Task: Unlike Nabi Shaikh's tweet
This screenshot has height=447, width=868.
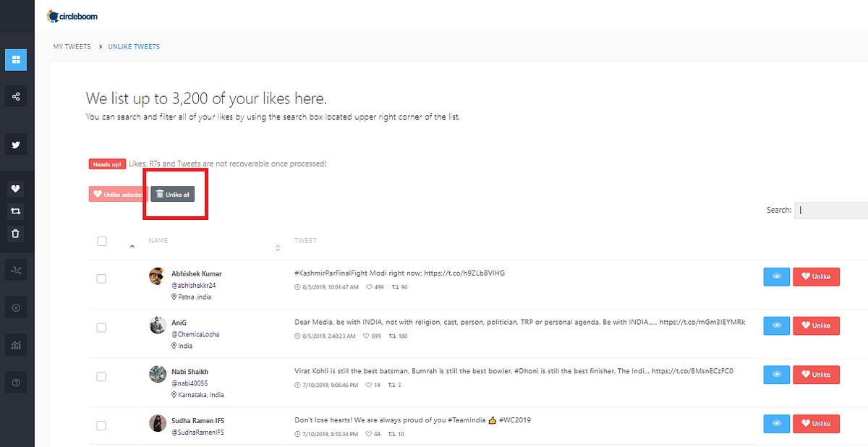Action: pyautogui.click(x=816, y=375)
